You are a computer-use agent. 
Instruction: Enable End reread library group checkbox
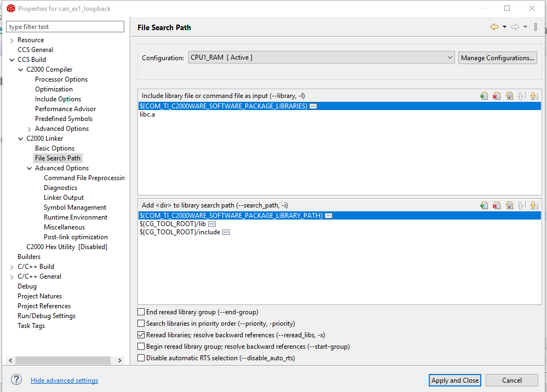(141, 312)
